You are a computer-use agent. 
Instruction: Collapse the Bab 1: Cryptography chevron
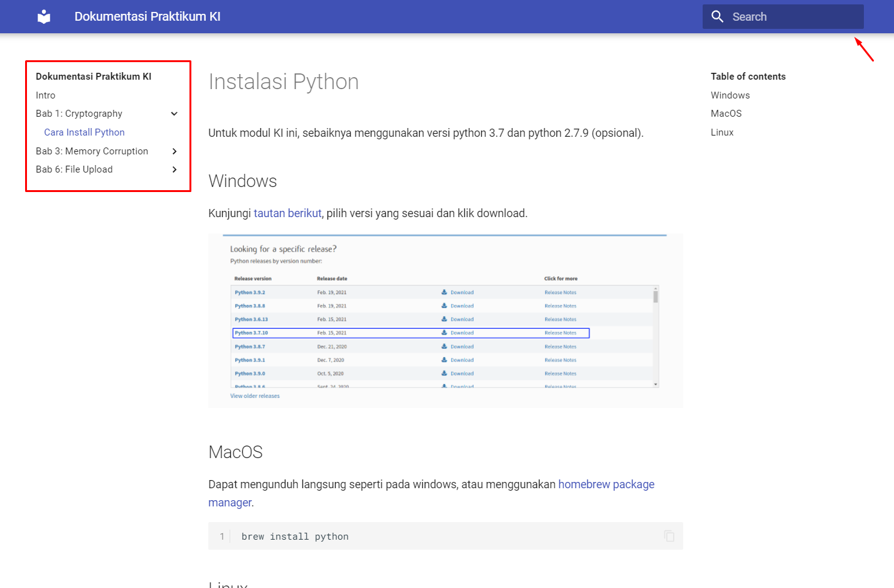[x=174, y=114]
